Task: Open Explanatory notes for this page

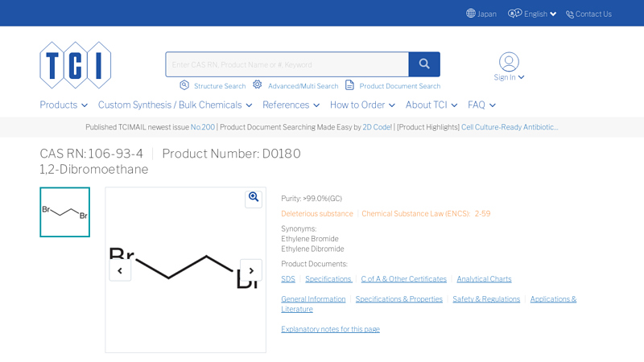Action: point(330,329)
